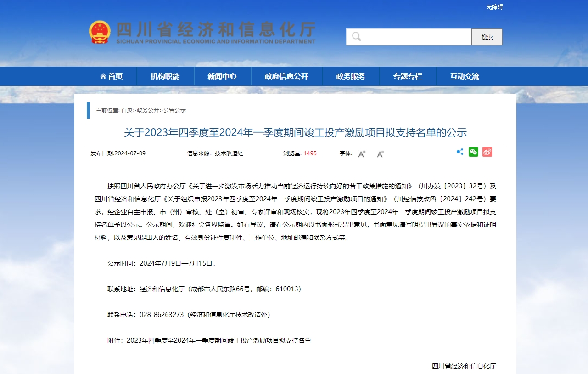Screen dimensions: 588x374
Task: Click the national emblem department logo
Action: pyautogui.click(x=99, y=31)
